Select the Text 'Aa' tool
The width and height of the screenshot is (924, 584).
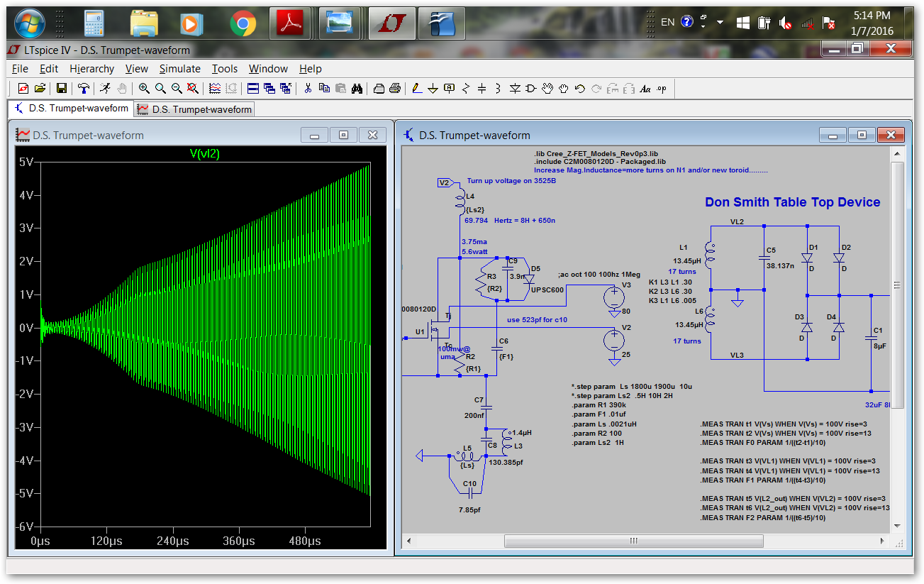pos(645,89)
